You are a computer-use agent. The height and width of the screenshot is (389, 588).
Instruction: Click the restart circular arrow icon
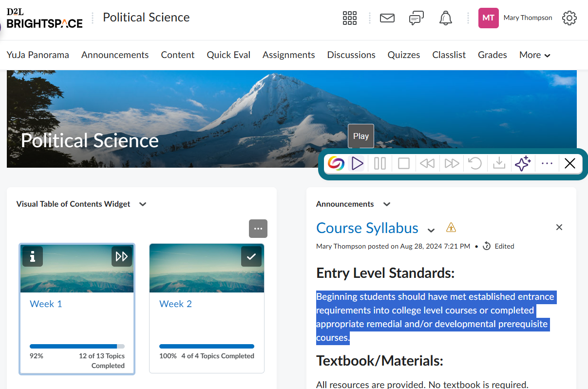pyautogui.click(x=475, y=163)
